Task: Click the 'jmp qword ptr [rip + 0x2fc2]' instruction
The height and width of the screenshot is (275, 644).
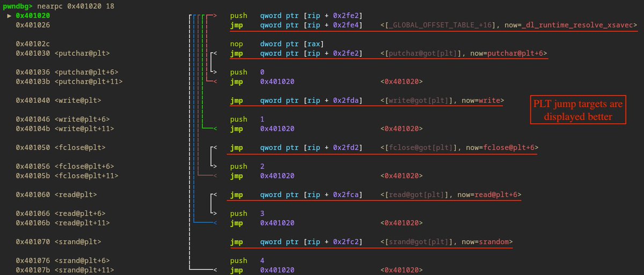Action: tap(296, 242)
